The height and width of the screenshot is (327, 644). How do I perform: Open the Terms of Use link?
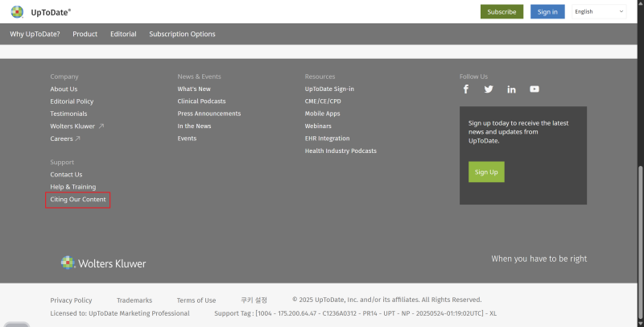coord(196,300)
